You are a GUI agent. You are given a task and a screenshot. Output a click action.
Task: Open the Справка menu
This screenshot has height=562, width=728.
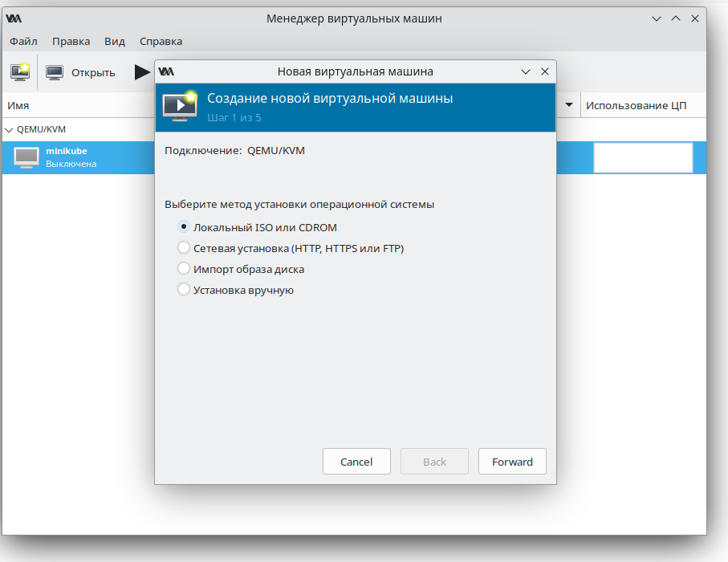[161, 41]
